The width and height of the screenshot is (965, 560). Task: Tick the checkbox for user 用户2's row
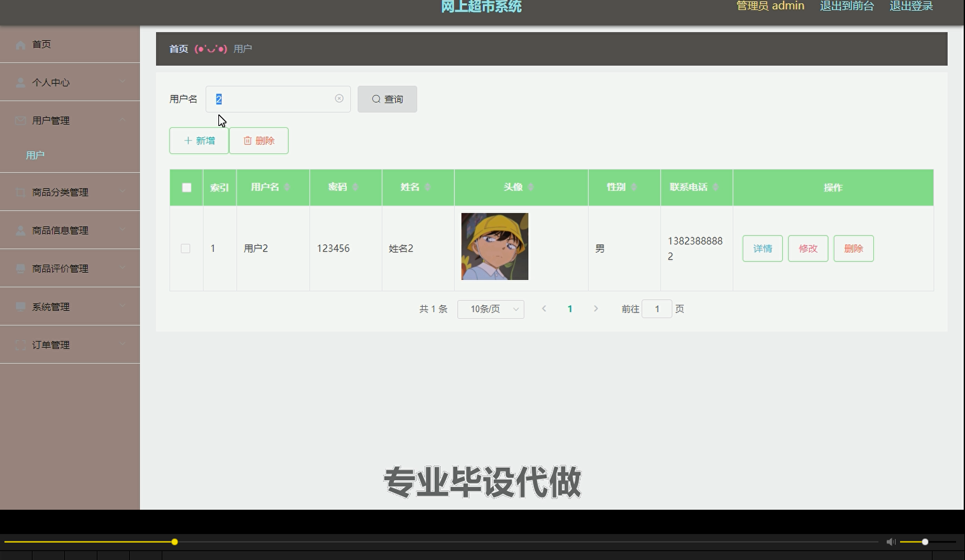click(x=186, y=248)
